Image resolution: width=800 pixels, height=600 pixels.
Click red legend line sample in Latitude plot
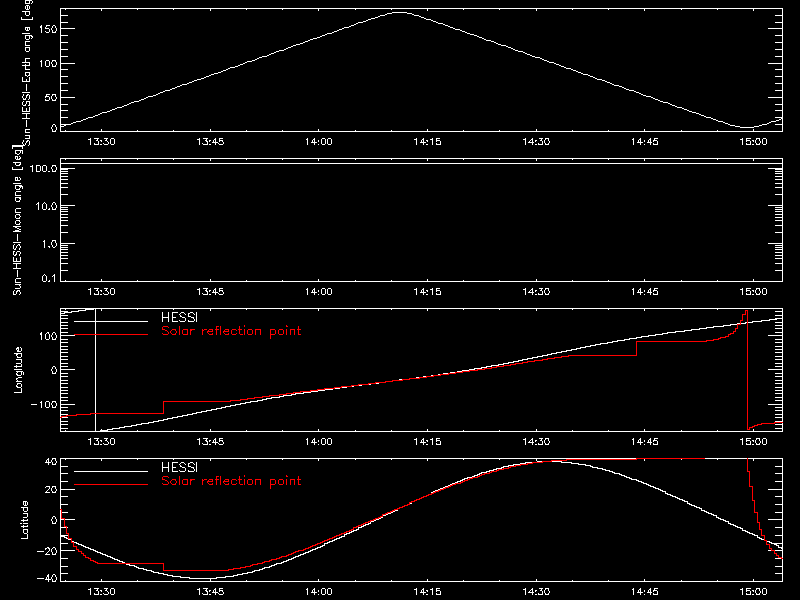[x=111, y=485]
